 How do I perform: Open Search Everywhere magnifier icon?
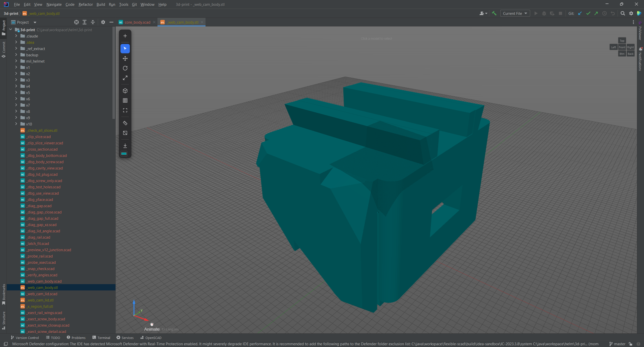(x=623, y=13)
